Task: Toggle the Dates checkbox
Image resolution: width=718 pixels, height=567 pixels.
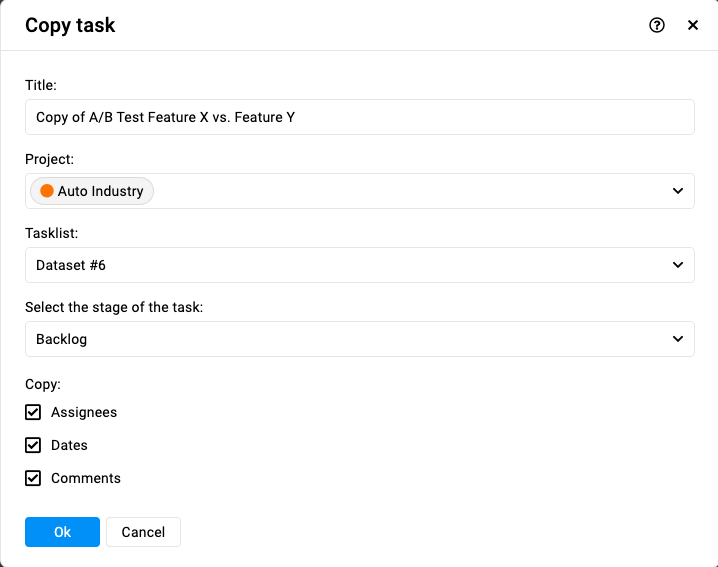Action: coord(33,445)
